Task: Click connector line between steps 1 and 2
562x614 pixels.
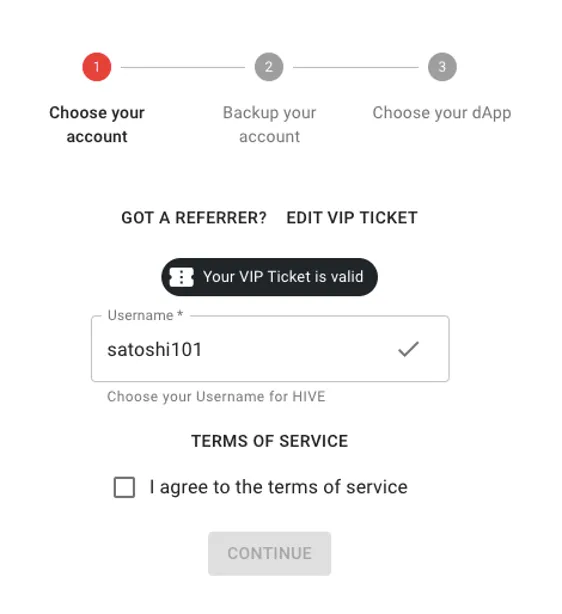Action: pyautogui.click(x=183, y=67)
